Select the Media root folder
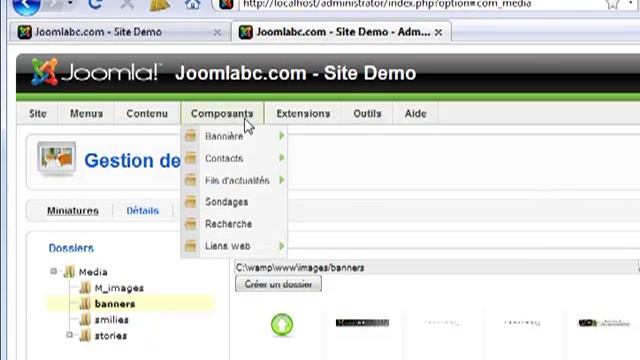This screenshot has height=360, width=640. coord(93,272)
